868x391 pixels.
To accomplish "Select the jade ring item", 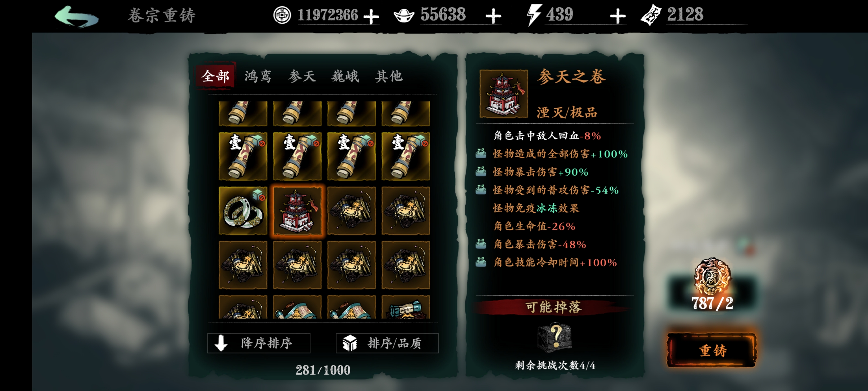I will pos(243,210).
